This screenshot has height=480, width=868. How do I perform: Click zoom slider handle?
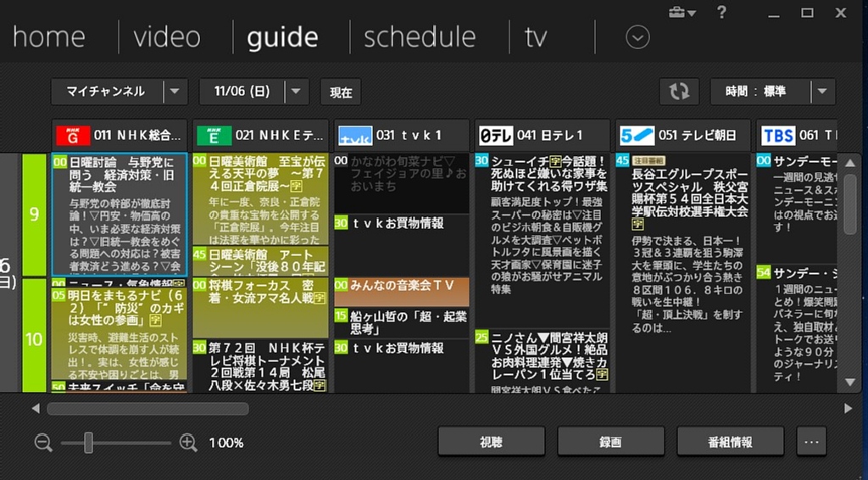[x=88, y=443]
